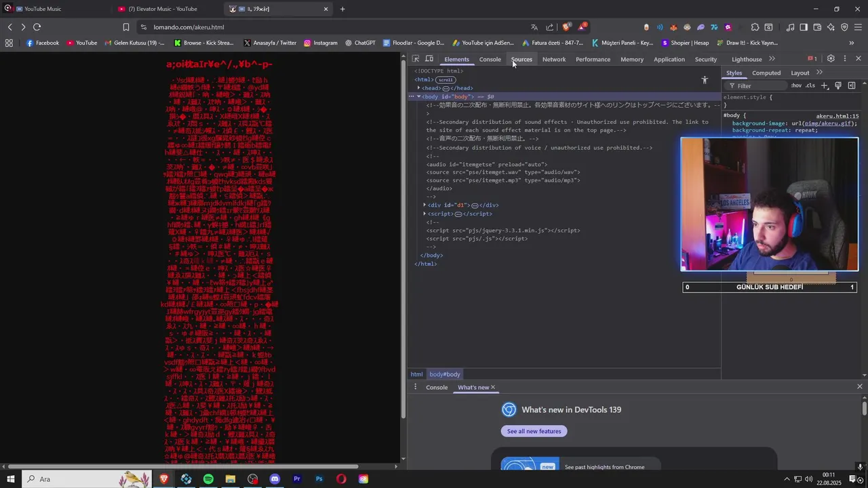This screenshot has height=488, width=868.
Task: Add a new style rule with plus icon
Action: [825, 85]
